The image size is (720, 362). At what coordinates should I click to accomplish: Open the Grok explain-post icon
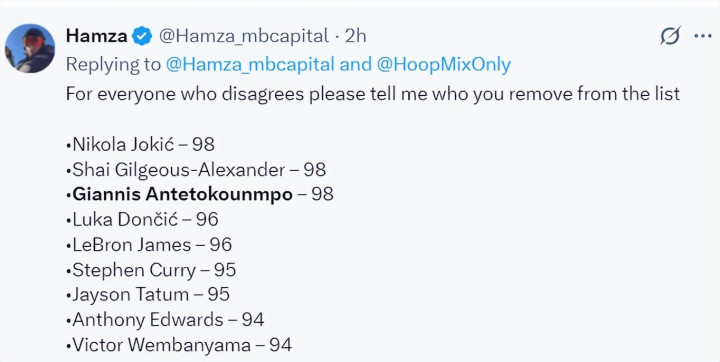pyautogui.click(x=670, y=36)
